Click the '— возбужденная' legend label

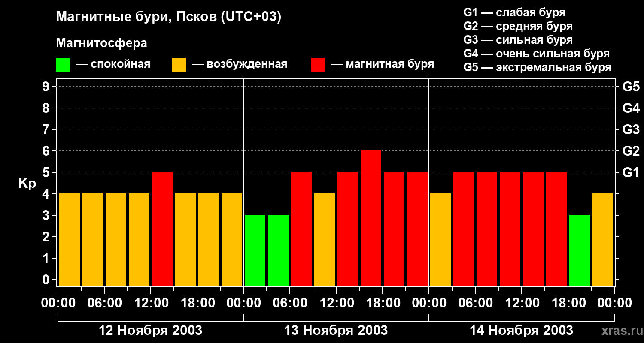[240, 65]
